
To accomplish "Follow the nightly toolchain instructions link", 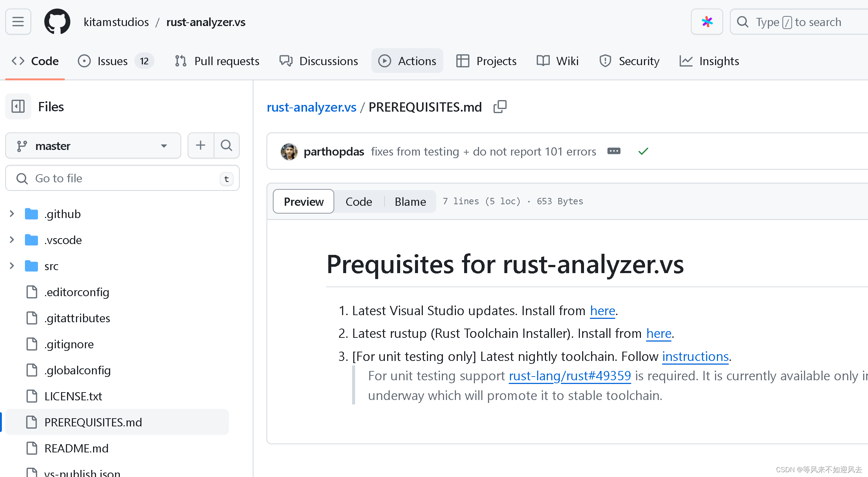I will coord(695,356).
